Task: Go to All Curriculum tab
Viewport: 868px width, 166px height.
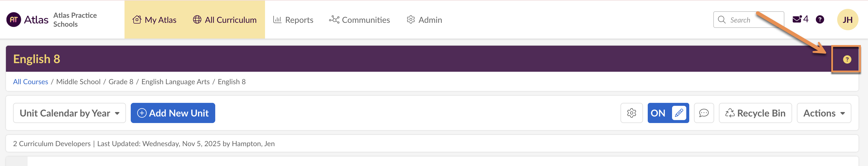Action: click(225, 20)
